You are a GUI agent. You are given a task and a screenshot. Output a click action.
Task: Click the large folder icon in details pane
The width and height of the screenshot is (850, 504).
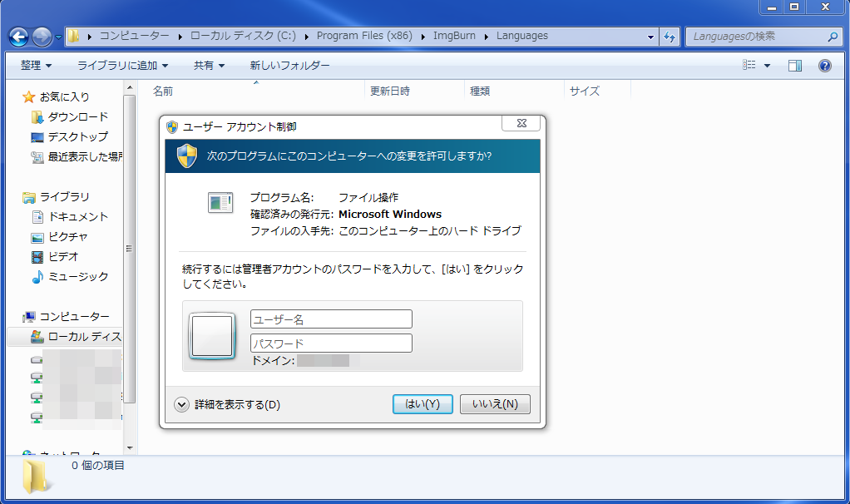coord(37,477)
